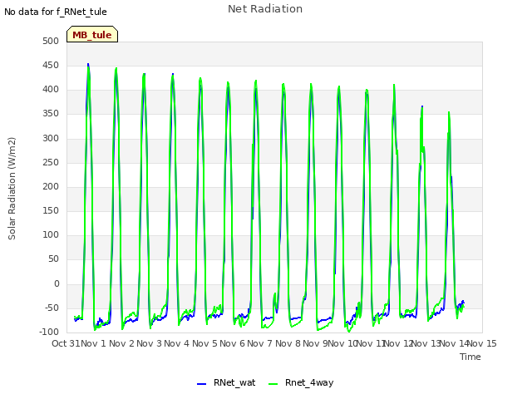Click the Solar Radiation (W/m2) axis label

[x=12, y=189]
